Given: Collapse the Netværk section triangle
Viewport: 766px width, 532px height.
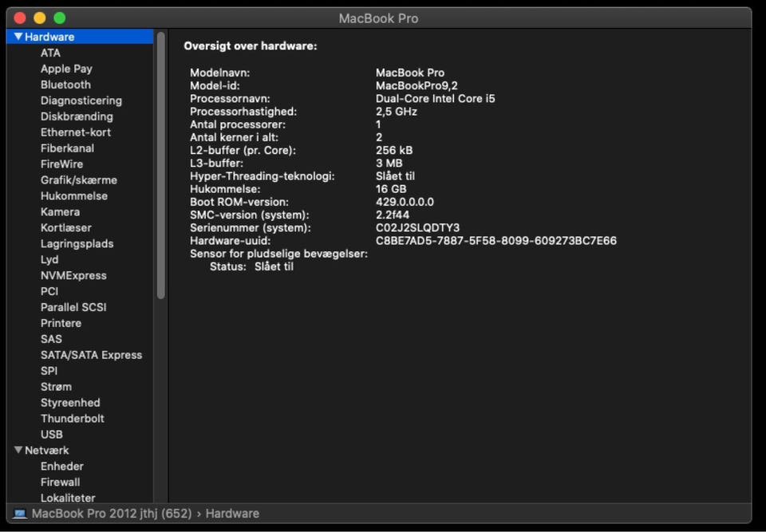Looking at the screenshot, I should pos(18,450).
